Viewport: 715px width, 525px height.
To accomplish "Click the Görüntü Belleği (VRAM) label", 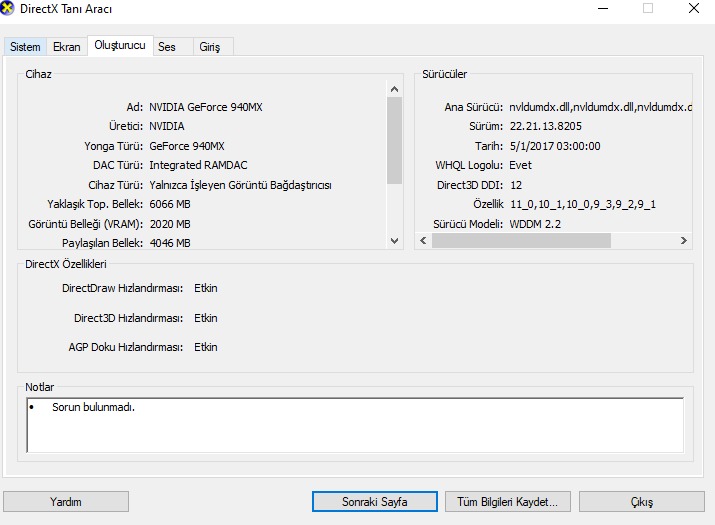I will tap(85, 224).
